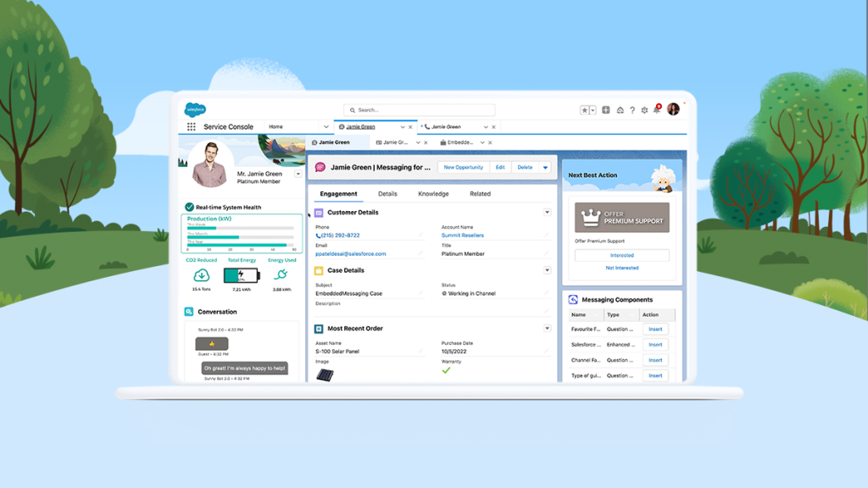Screen dimensions: 868x488
Task: Open the notifications bell icon
Action: [x=656, y=109]
